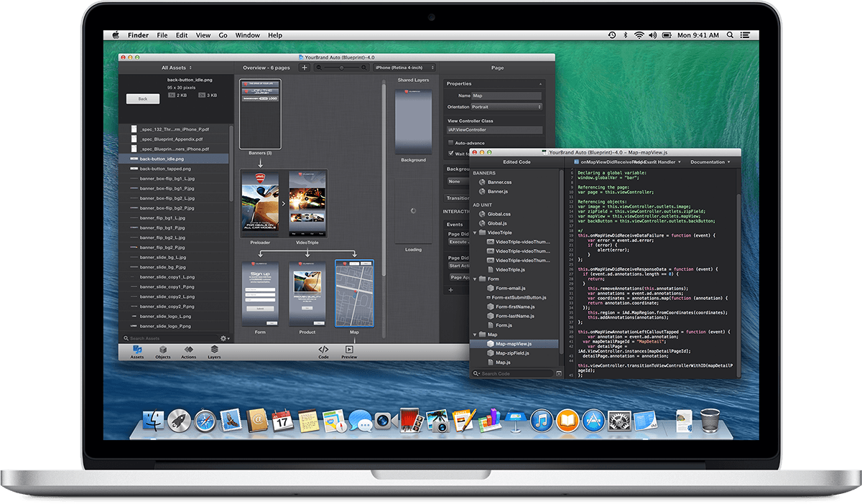Open the Window menu

click(x=248, y=35)
